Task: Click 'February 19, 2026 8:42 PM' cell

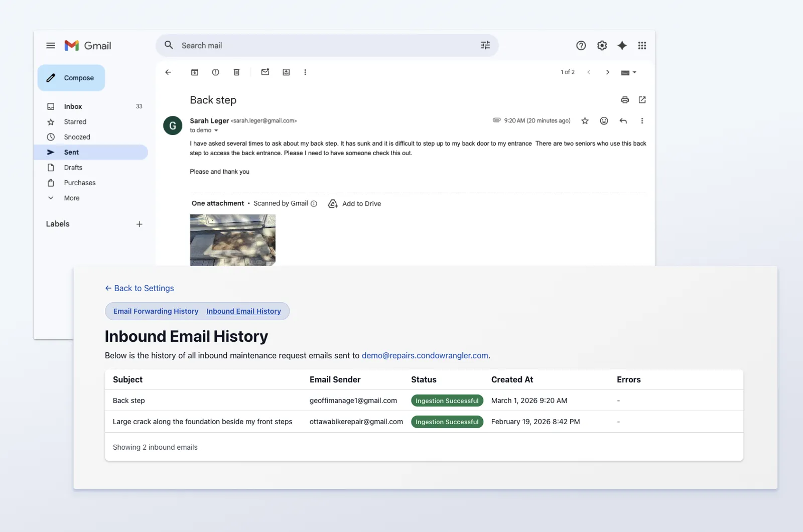Action: tap(536, 422)
